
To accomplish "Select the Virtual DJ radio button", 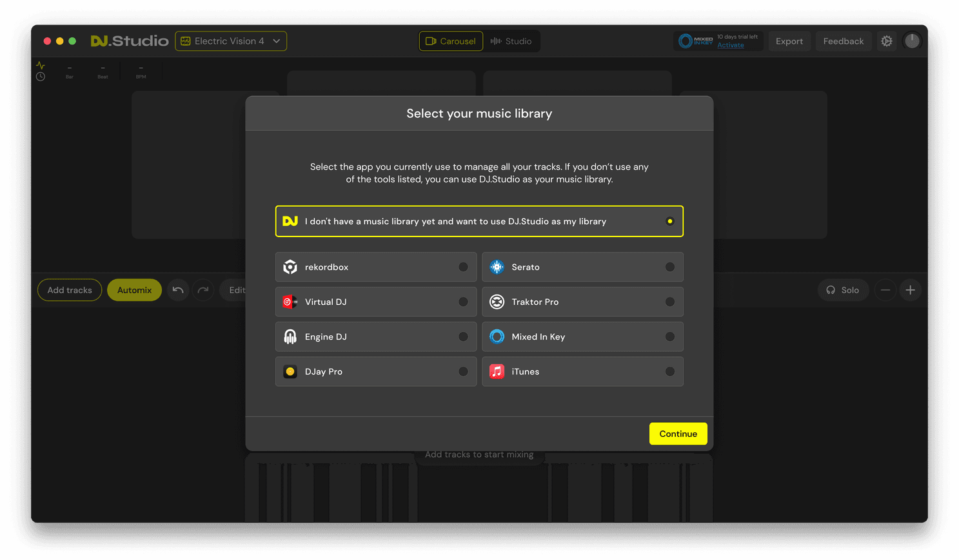I will (x=463, y=302).
